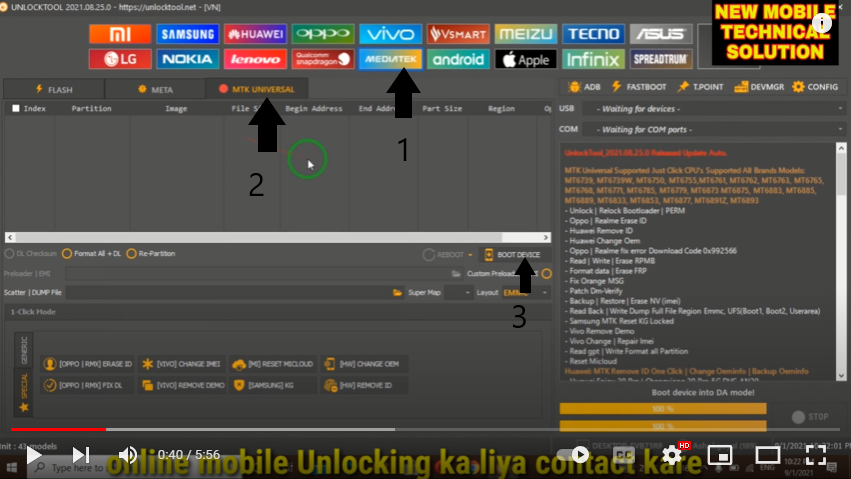Click the Boot Device button
This screenshot has height=479, width=851.
[x=513, y=254]
